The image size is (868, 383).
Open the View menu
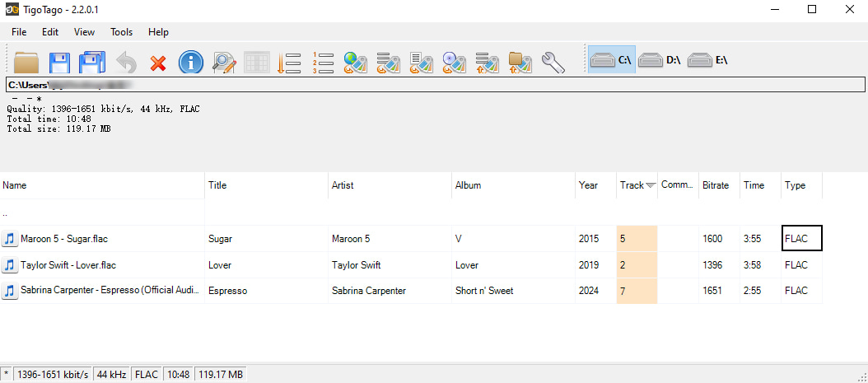pyautogui.click(x=84, y=32)
